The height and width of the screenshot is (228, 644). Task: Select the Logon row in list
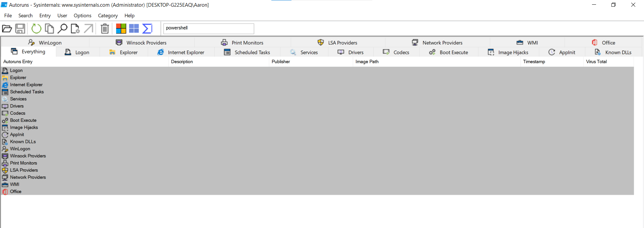(x=317, y=70)
